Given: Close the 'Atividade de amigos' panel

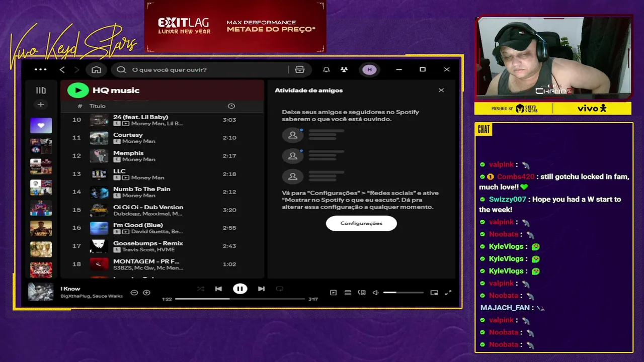Looking at the screenshot, I should click(441, 90).
